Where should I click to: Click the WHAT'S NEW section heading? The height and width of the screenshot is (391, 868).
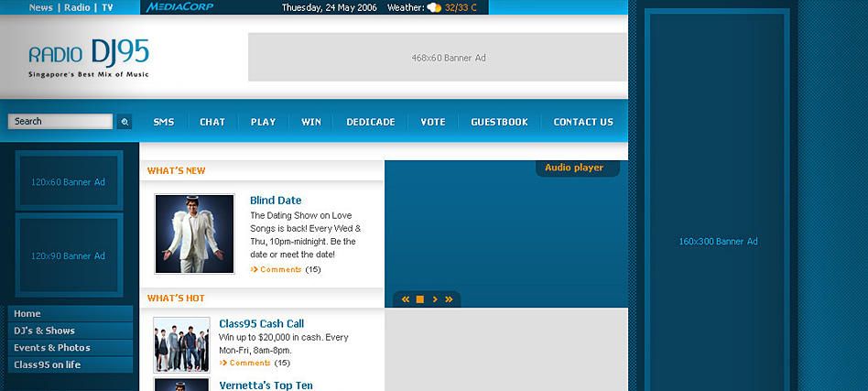tap(176, 171)
